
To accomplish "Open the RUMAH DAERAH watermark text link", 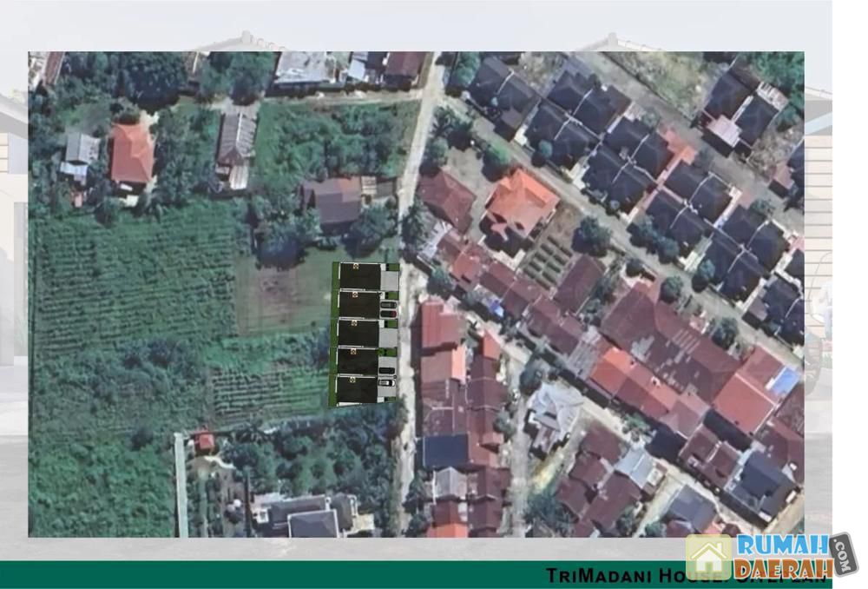I will (x=781, y=555).
